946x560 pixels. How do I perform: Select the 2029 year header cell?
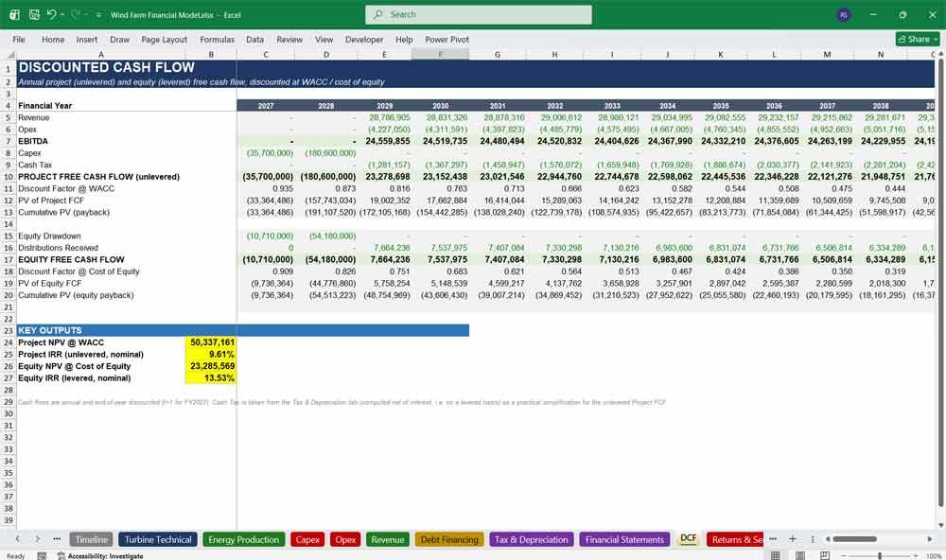pyautogui.click(x=384, y=106)
